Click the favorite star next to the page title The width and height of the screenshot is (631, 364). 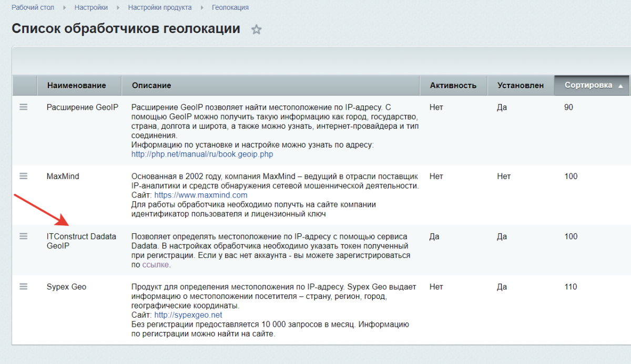coord(257,29)
